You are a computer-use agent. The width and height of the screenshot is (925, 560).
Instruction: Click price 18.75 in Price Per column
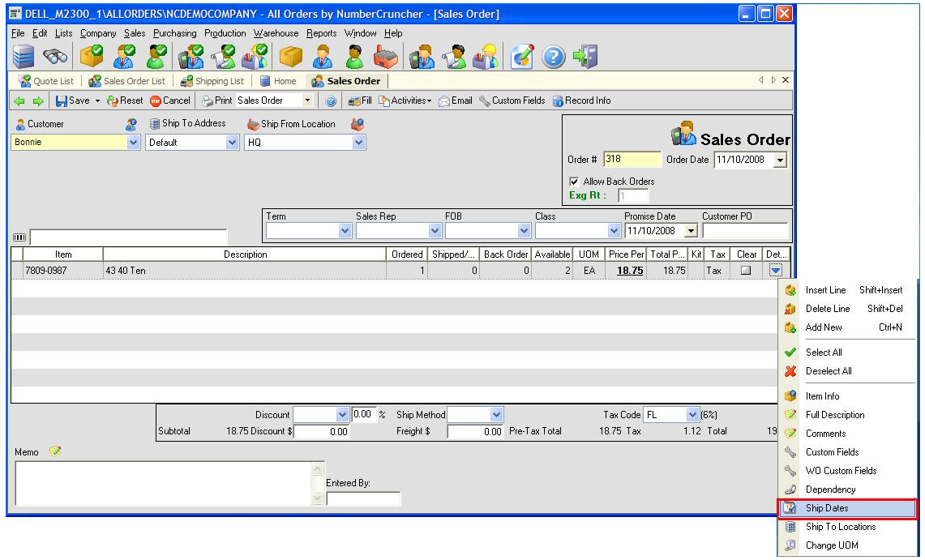pos(629,271)
